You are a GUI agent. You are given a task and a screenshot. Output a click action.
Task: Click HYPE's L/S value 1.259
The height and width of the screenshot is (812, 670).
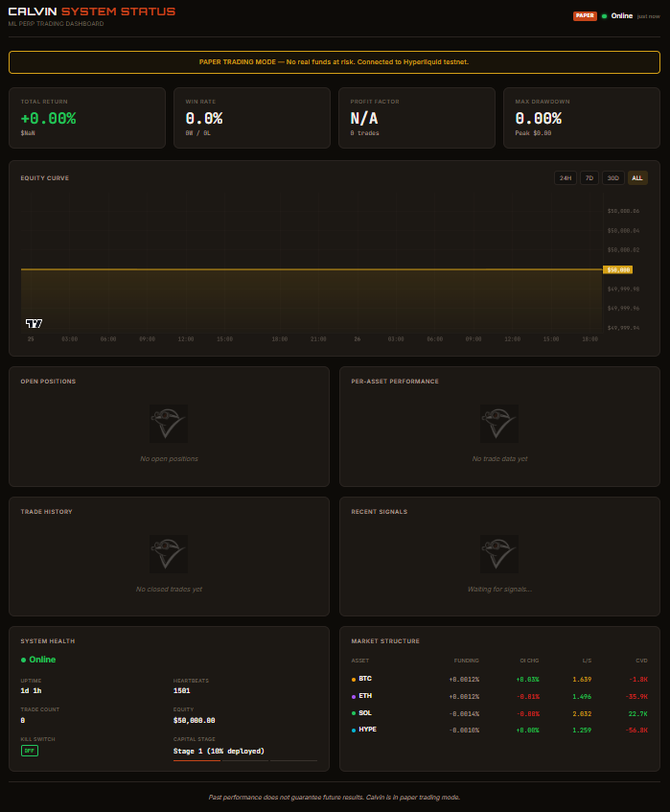point(582,731)
